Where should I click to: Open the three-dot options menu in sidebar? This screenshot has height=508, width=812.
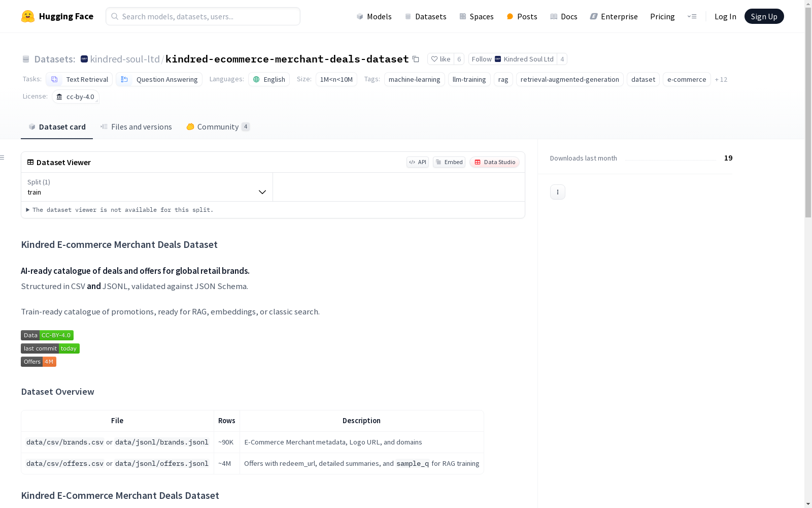point(558,192)
